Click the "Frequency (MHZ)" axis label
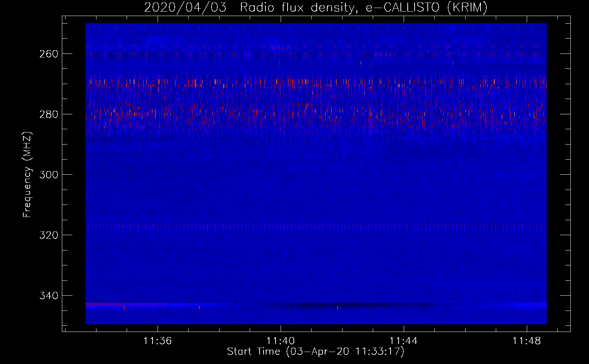This screenshot has width=589, height=364. 27,175
